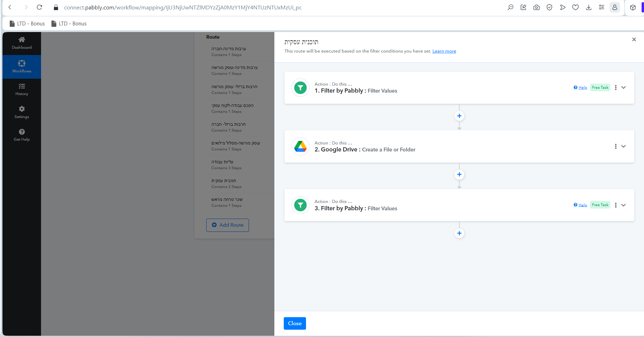Viewport: 644px width, 337px height.
Task: Click Add Route button
Action: [x=227, y=225]
